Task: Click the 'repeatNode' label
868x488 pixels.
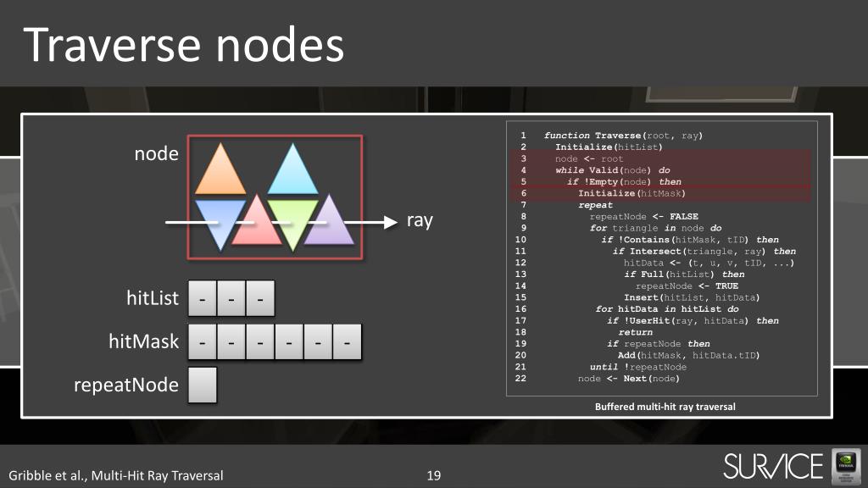Action: (126, 385)
